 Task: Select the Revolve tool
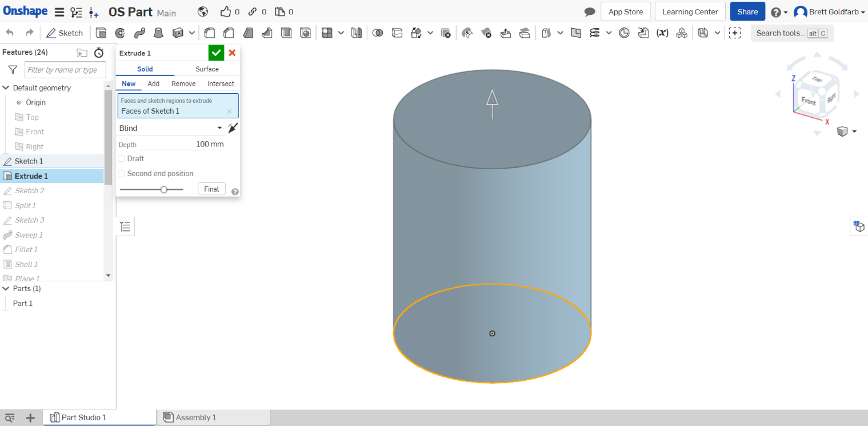click(120, 33)
